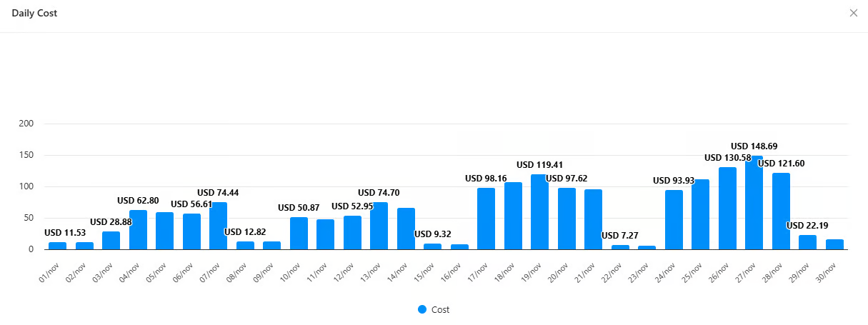Screen dimensions: 868x325
Task: Click the tallest bar for 27/nov
Action: 754,204
